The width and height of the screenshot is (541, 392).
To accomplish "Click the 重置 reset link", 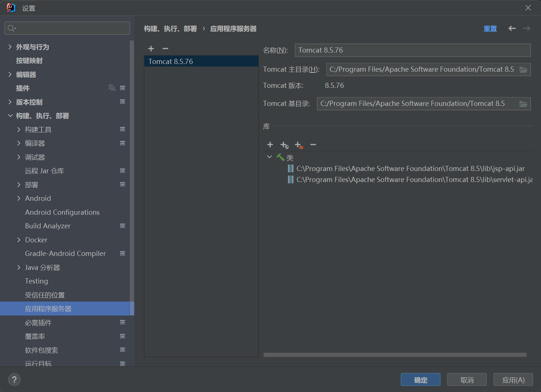I will [x=490, y=29].
